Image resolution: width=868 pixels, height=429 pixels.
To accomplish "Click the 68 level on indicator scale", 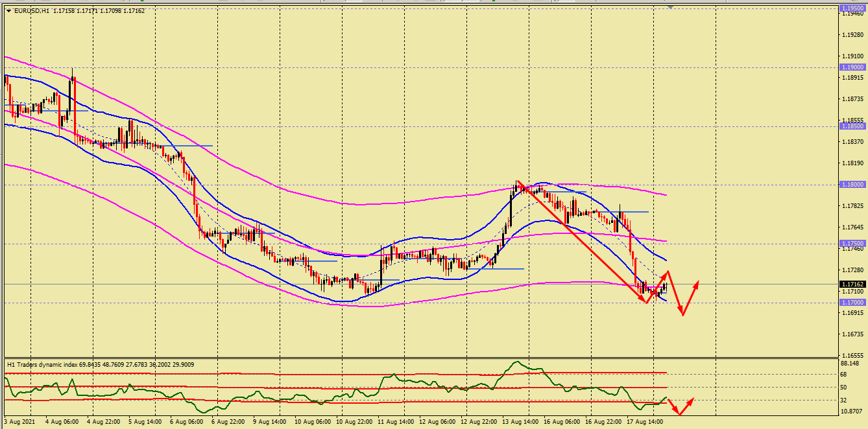I will pyautogui.click(x=843, y=374).
